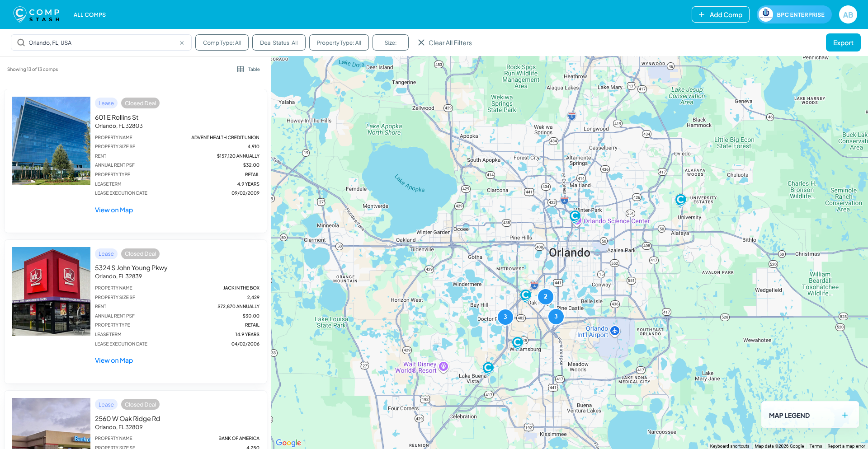View 5324 S John Young Pkwy on the map

click(114, 360)
